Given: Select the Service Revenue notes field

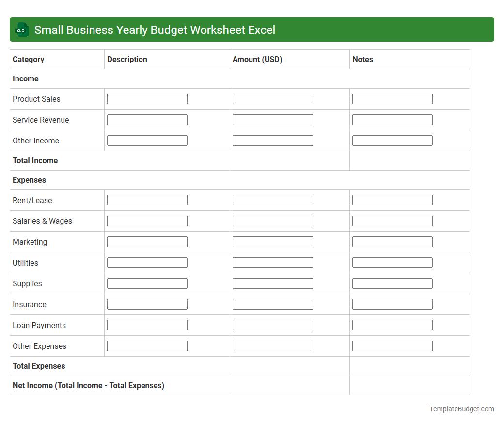Looking at the screenshot, I should tap(392, 119).
